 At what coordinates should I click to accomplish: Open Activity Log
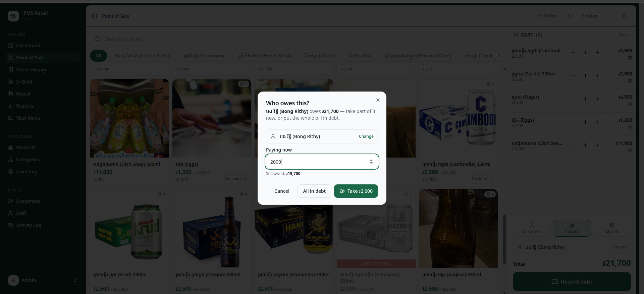pos(43,225)
